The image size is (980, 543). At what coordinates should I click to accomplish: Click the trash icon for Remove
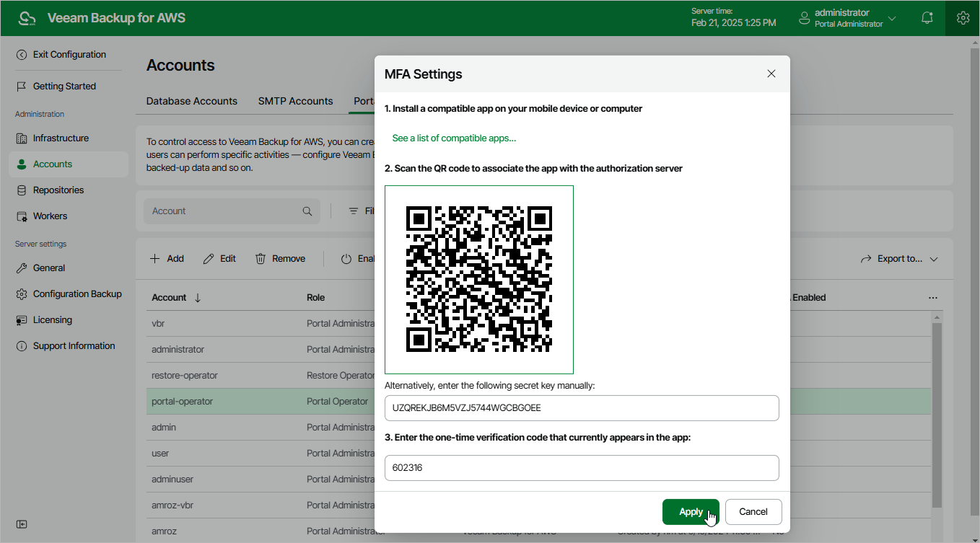point(261,259)
